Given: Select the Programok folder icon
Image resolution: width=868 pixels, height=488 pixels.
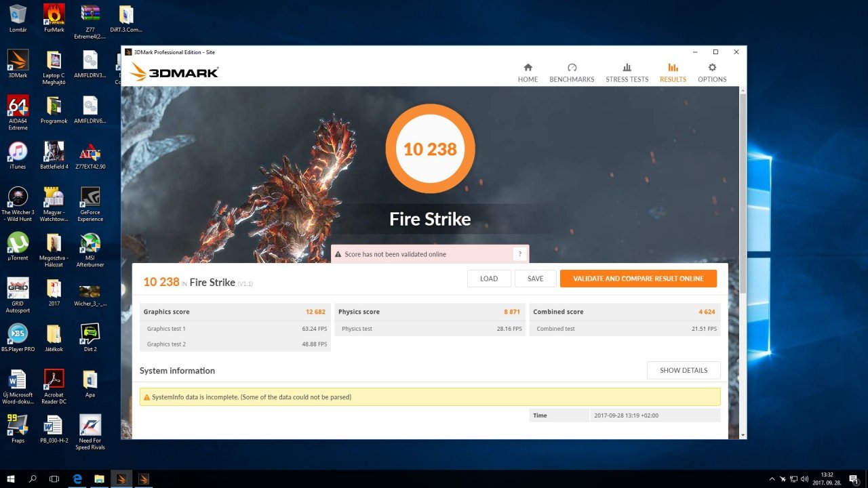Looking at the screenshot, I should click(54, 109).
